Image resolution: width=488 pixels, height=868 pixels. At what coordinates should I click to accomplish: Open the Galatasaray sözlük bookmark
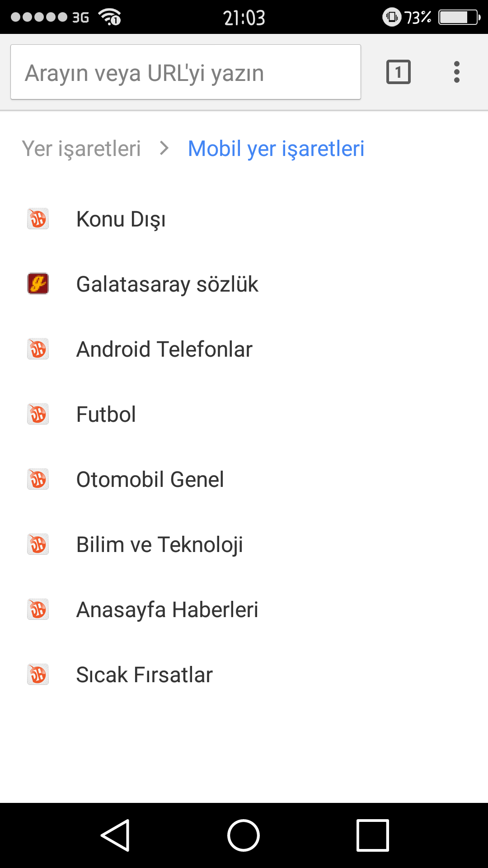244,284
